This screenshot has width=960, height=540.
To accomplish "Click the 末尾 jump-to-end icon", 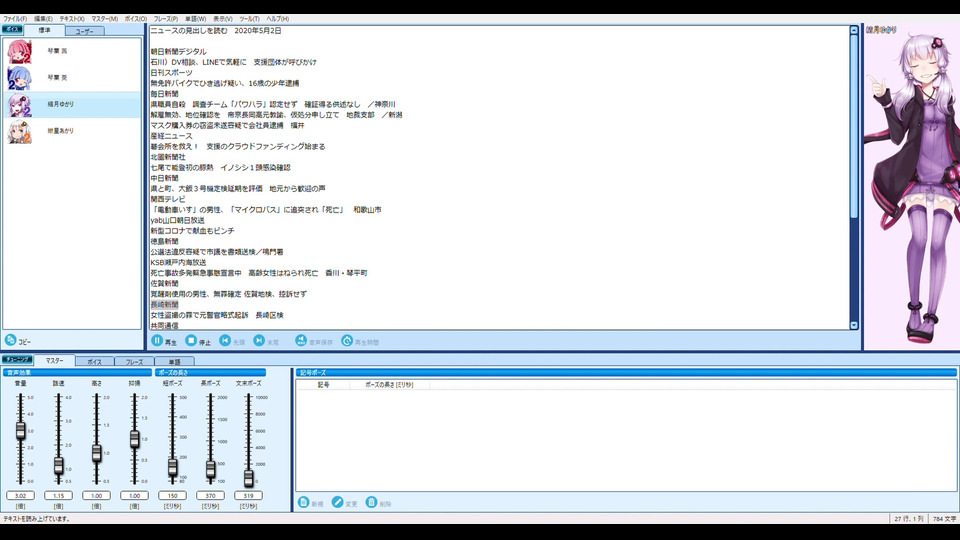I will tap(259, 340).
